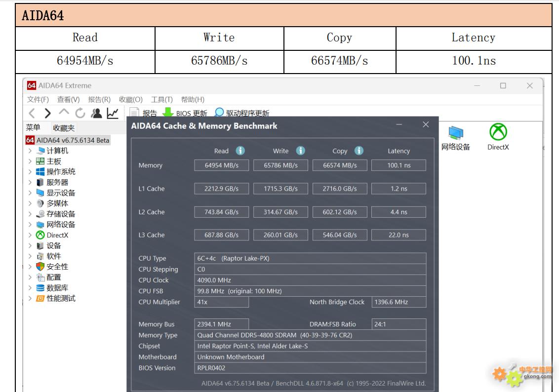The height and width of the screenshot is (392, 559).
Task: Minimize the Cache & Memory Benchmark dialog
Action: 399,124
